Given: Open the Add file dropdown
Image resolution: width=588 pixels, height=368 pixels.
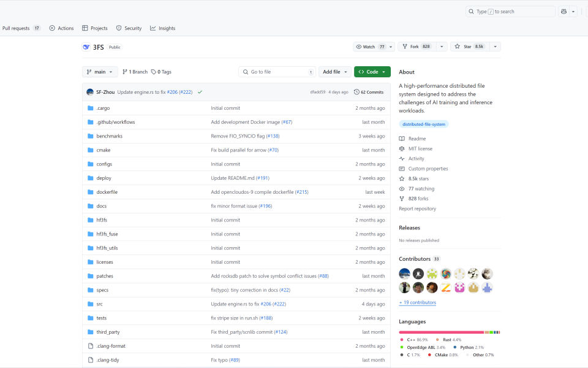Looking at the screenshot, I should [335, 72].
